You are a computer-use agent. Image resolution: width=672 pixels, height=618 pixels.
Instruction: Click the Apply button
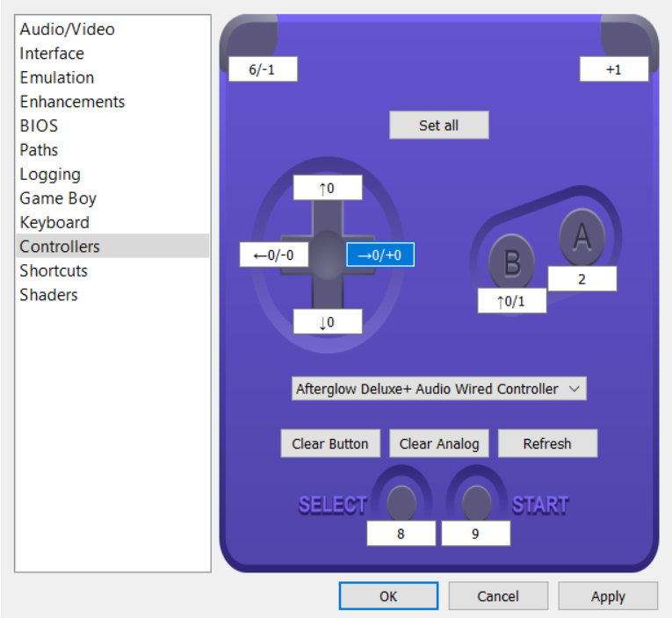pos(607,596)
